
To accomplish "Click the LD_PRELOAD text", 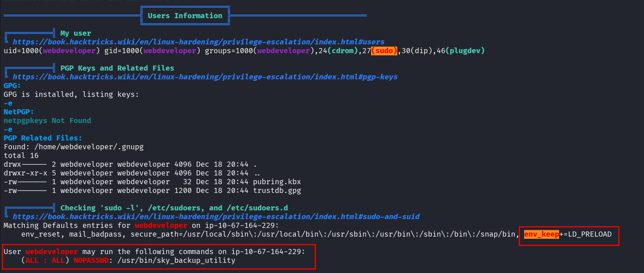I will [590, 234].
